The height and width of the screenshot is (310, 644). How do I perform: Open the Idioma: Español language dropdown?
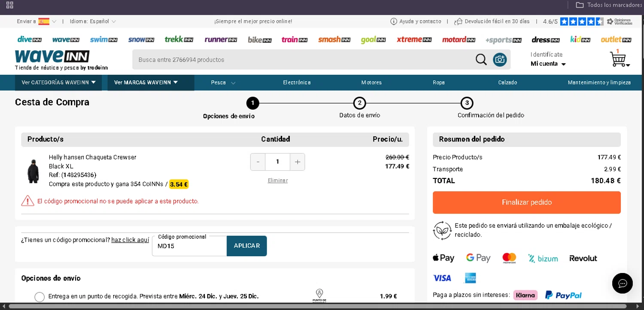point(93,21)
